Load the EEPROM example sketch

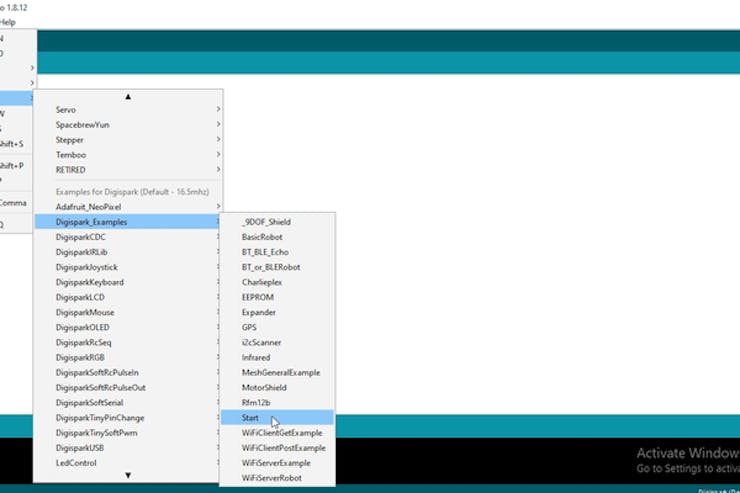[278, 297]
